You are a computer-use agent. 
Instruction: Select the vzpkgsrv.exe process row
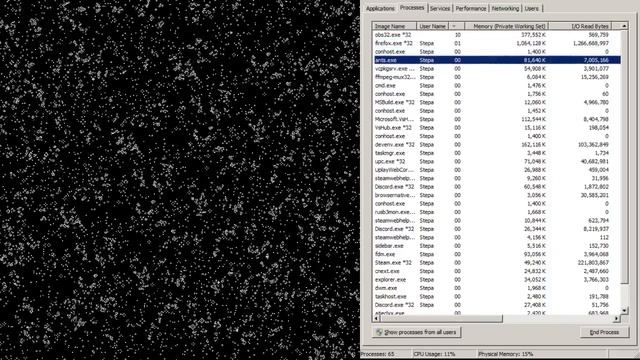tap(497, 69)
